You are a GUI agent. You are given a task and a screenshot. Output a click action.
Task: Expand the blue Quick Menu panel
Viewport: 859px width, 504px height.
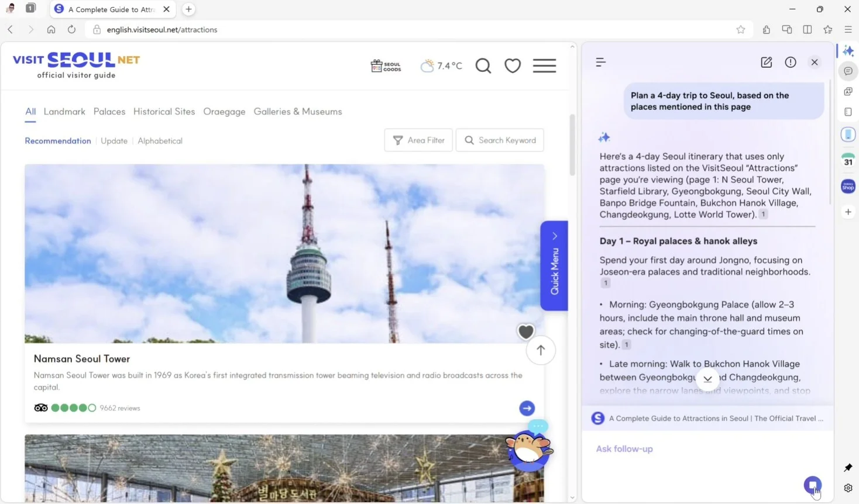[x=554, y=265]
